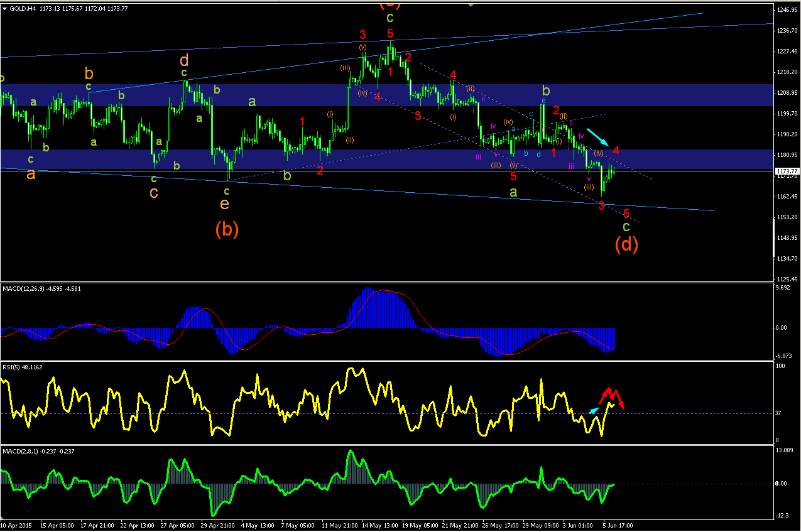This screenshot has width=801, height=532.
Task: Click the 10 Apr 2015 date label
Action: pos(14,524)
